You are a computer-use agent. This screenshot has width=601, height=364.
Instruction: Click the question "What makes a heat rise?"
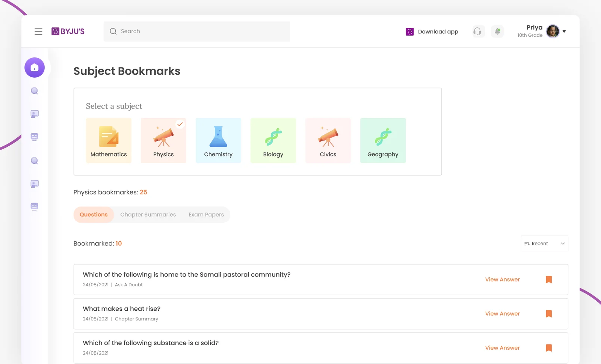(122, 309)
